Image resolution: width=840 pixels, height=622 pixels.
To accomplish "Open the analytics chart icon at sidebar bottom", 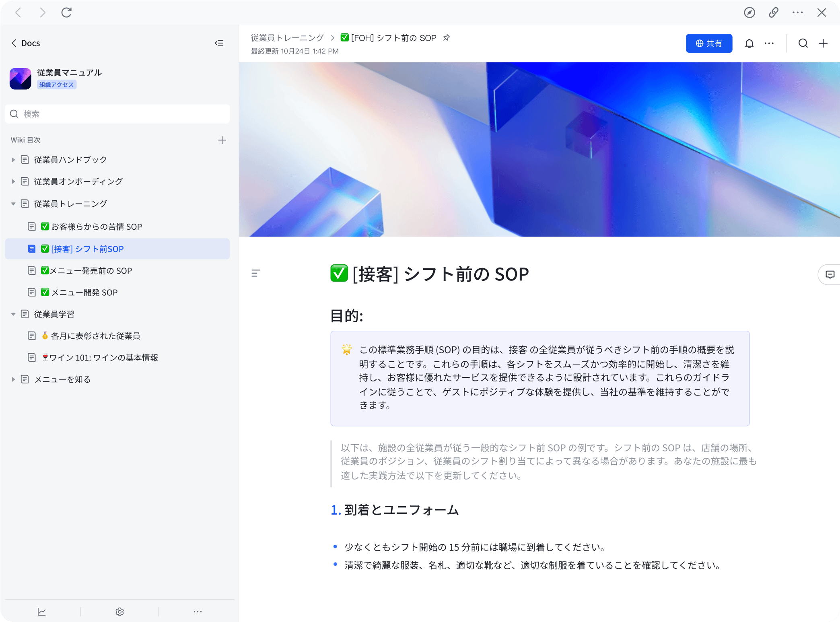I will point(42,611).
